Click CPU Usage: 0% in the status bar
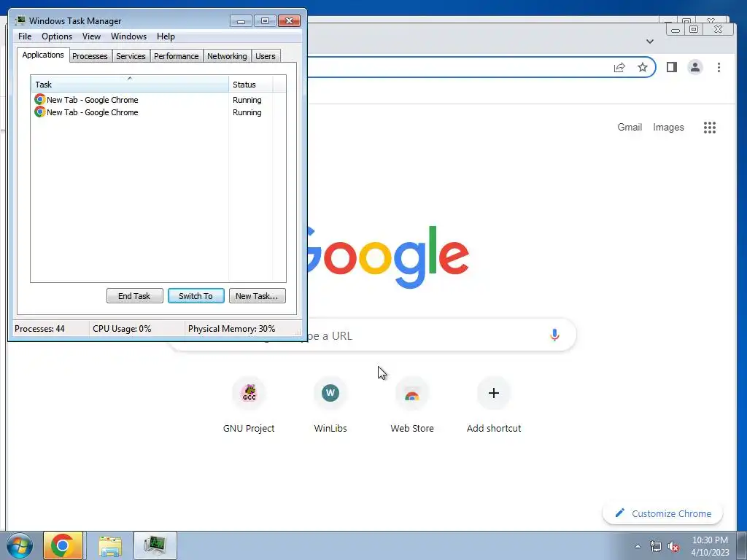 [122, 329]
